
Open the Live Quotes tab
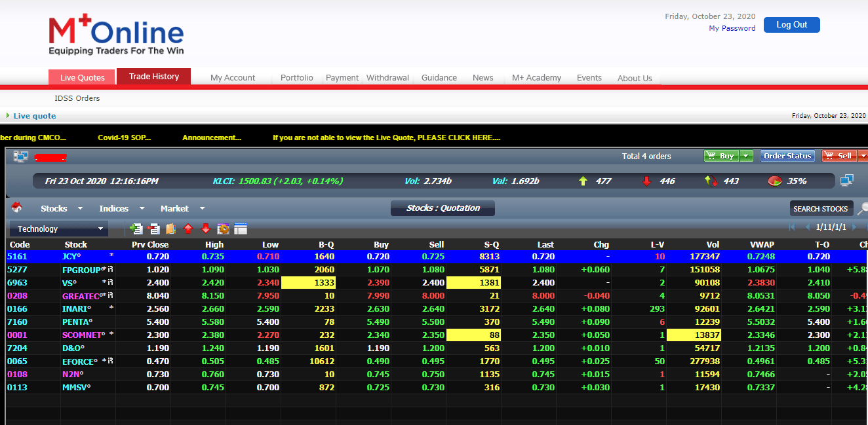pos(83,77)
